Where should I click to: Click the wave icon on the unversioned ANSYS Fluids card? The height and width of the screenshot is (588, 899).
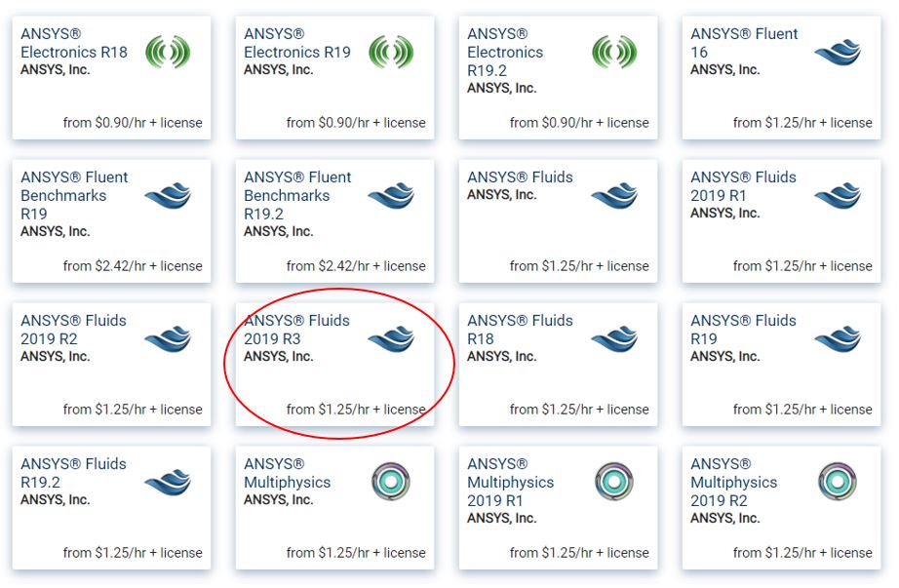coord(614,196)
